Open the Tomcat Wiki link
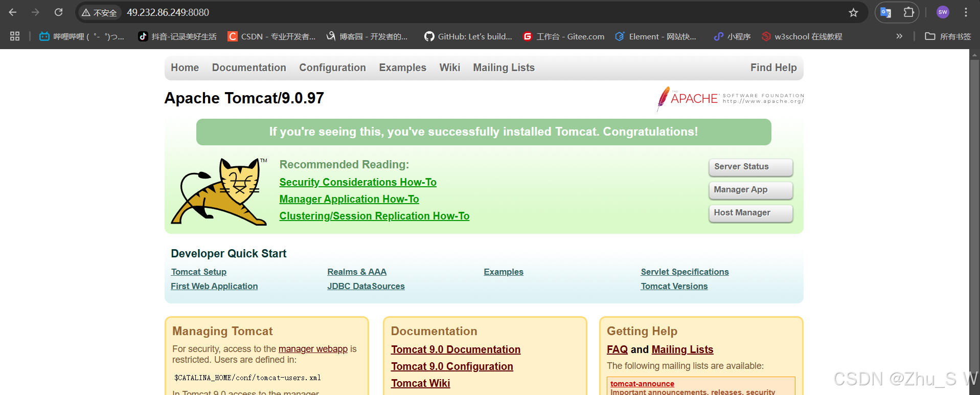 pyautogui.click(x=420, y=383)
